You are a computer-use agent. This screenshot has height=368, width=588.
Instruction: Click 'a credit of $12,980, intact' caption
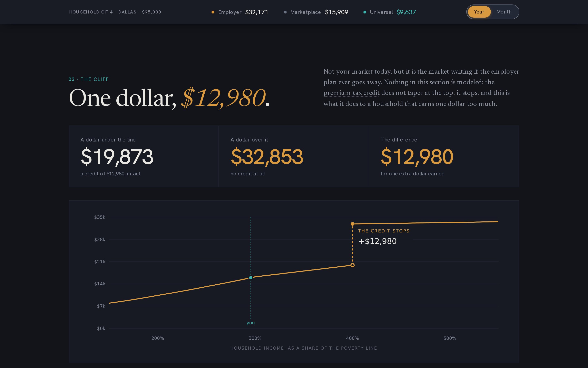110,174
